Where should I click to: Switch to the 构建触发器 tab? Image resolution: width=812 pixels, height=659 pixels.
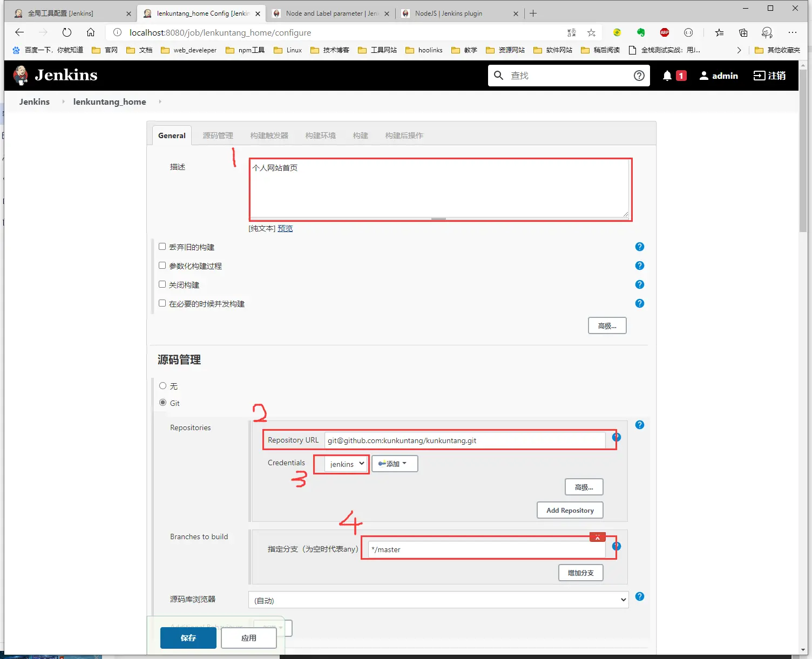coord(269,135)
